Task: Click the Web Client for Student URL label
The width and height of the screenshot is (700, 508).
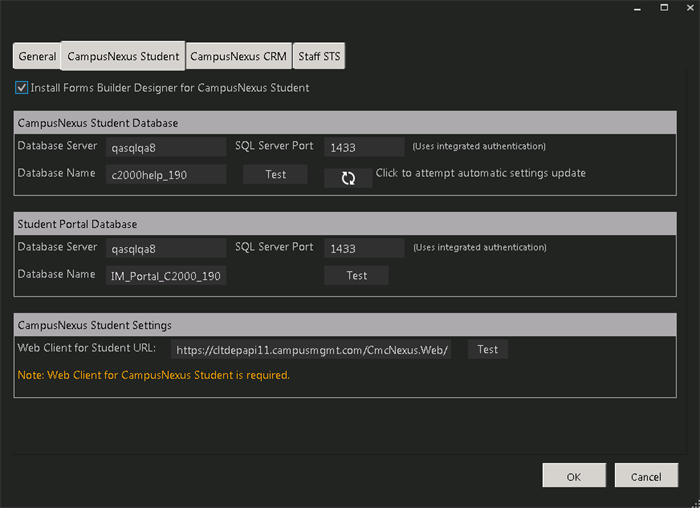Action: pyautogui.click(x=87, y=348)
